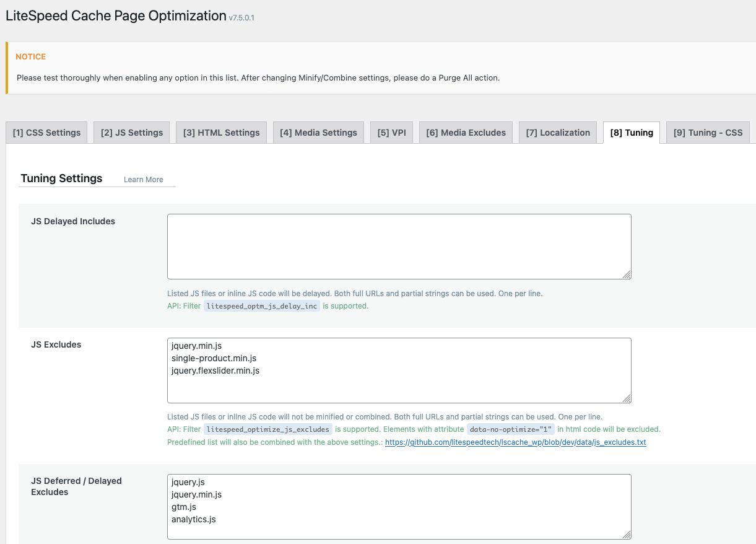This screenshot has width=756, height=544.
Task: Click the JS Excludes textarea resize handle
Action: [627, 398]
